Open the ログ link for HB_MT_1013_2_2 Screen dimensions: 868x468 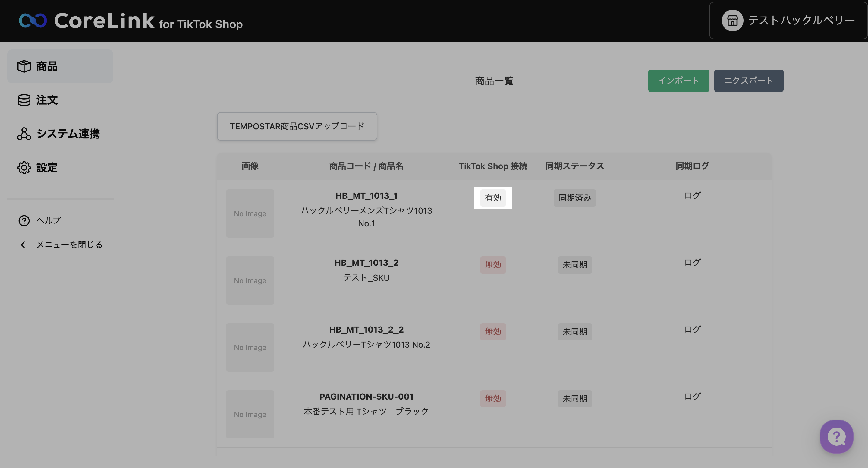tap(692, 329)
